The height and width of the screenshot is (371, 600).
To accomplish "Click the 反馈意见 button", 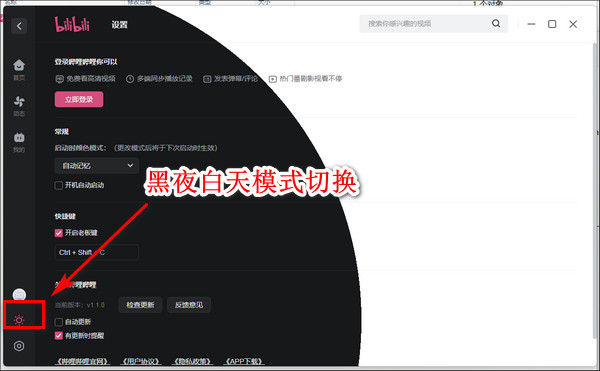I will (189, 305).
